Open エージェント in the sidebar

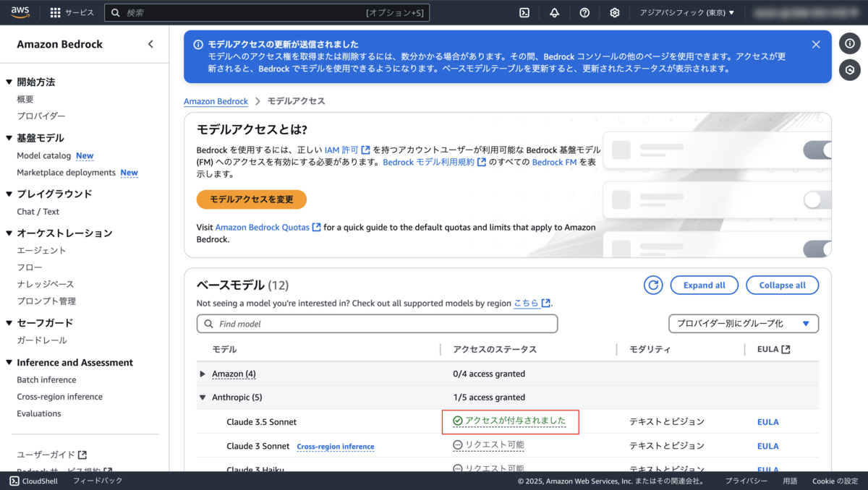coord(41,250)
